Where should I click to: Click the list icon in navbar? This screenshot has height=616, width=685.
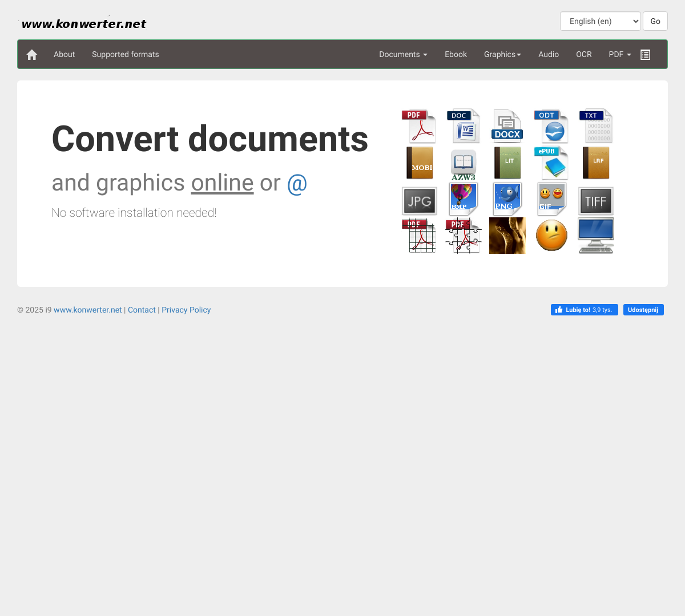coord(645,55)
